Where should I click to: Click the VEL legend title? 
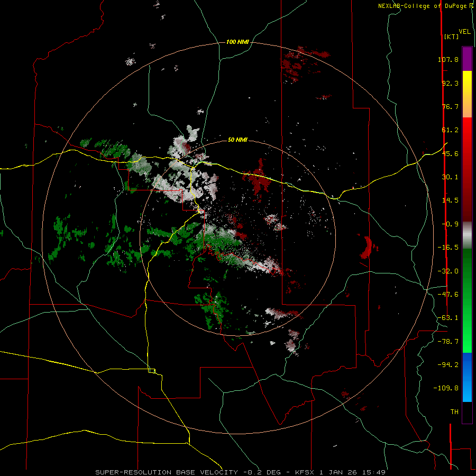coord(464,32)
